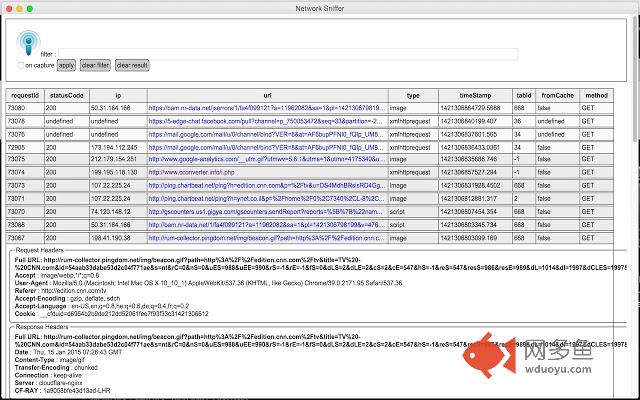Image resolution: width=640 pixels, height=400 pixels.
Task: Select the row with requestId 73071
Action: click(x=24, y=198)
